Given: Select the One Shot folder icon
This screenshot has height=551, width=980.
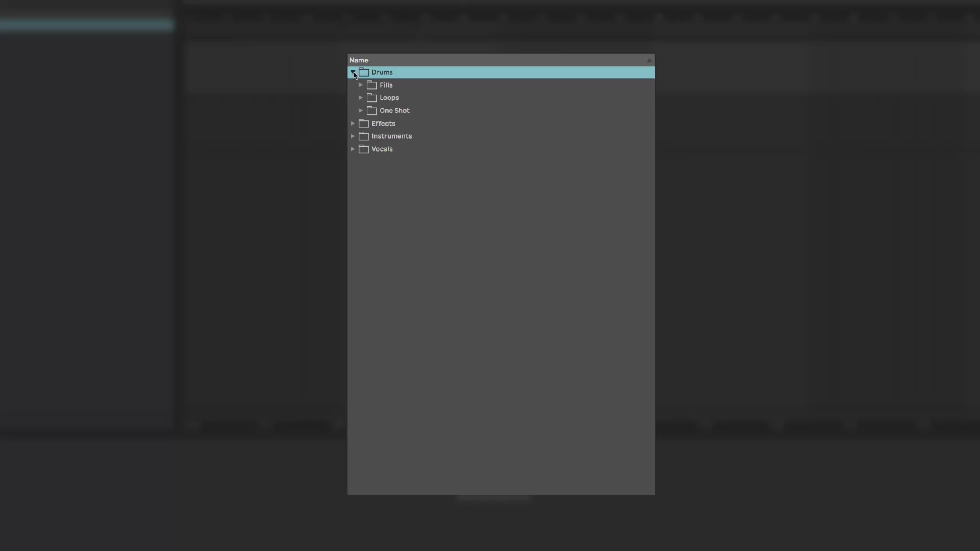Looking at the screenshot, I should point(372,110).
